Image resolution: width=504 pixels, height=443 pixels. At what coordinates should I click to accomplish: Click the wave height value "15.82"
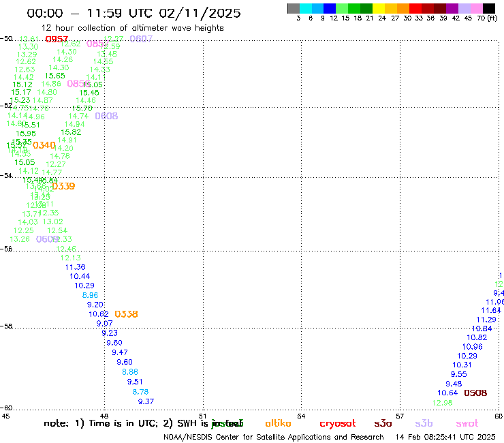[x=71, y=132]
